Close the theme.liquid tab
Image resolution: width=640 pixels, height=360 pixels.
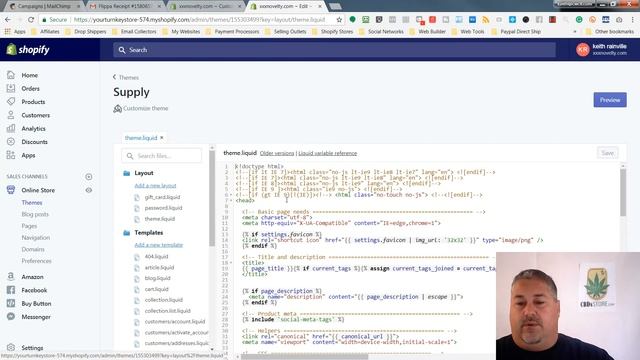pyautogui.click(x=162, y=138)
